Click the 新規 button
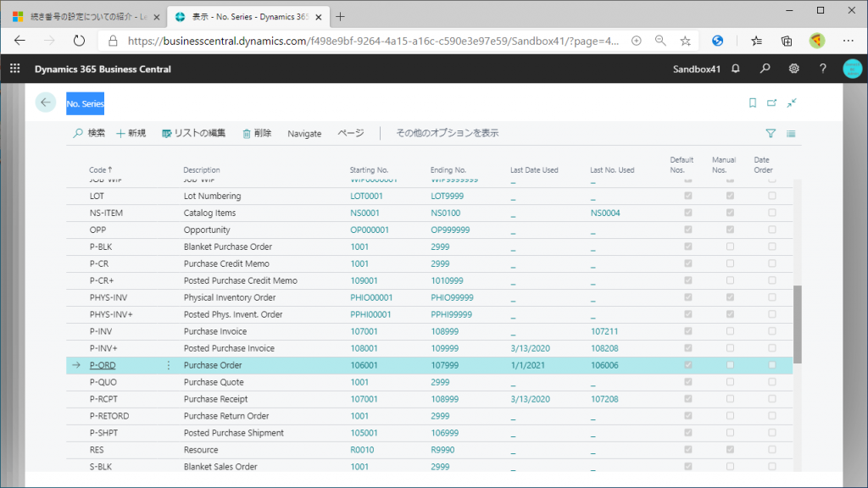Viewport: 868px width, 488px height. 131,133
